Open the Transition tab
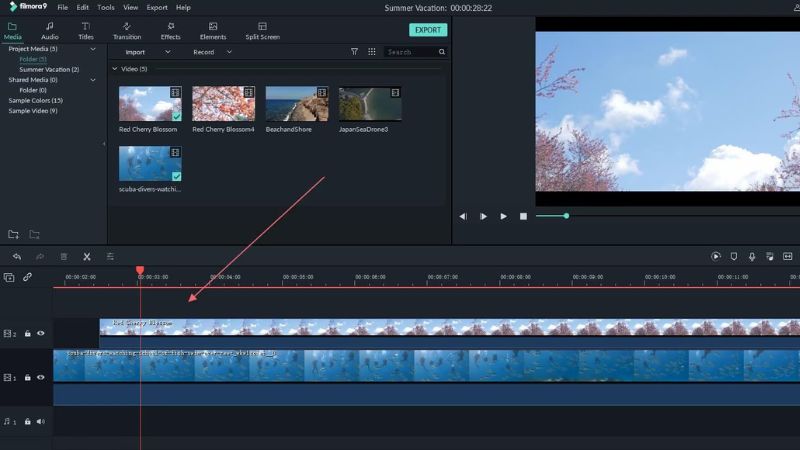This screenshot has height=450, width=800. [127, 31]
